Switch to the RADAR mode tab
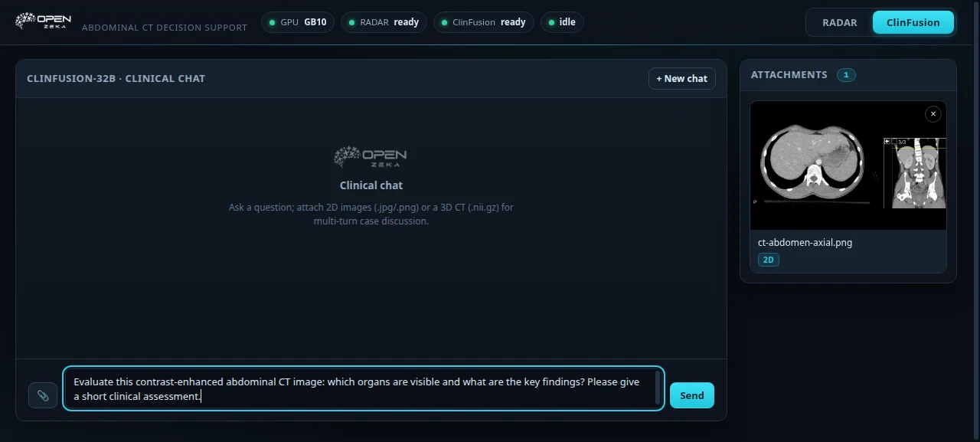 840,22
